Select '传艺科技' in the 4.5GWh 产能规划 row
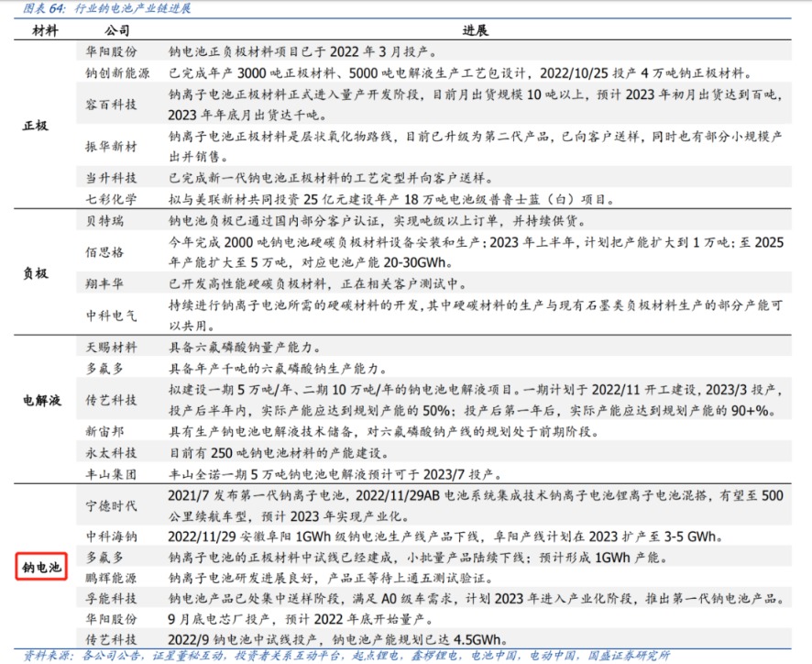This screenshot has height=664, width=812. [x=111, y=639]
